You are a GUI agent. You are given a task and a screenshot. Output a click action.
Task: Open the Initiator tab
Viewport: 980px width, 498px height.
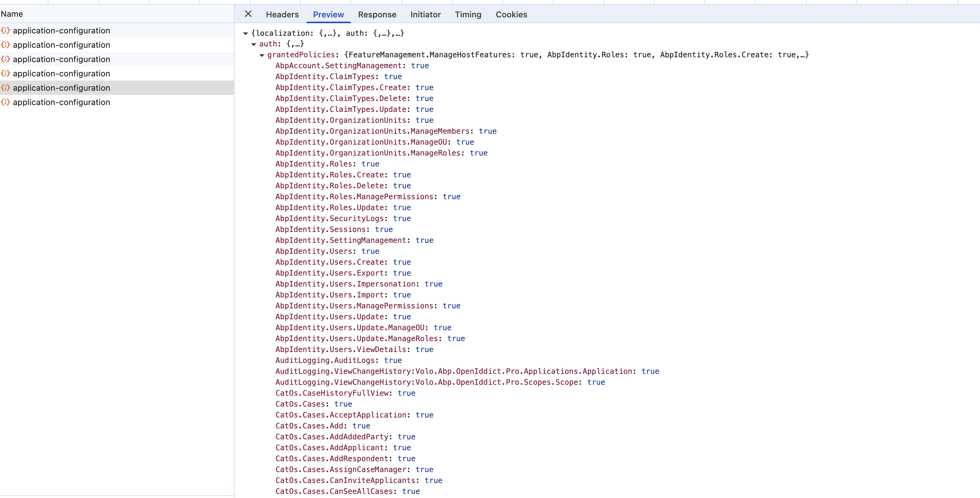pos(425,14)
